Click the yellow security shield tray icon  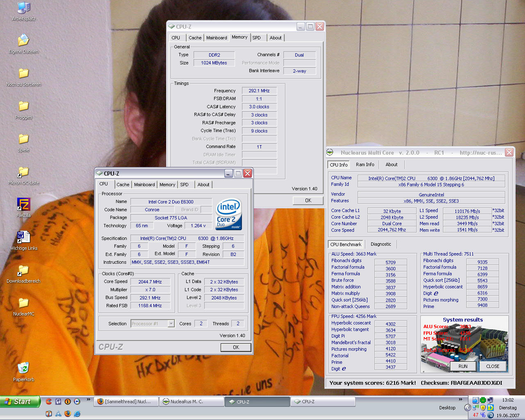483,408
